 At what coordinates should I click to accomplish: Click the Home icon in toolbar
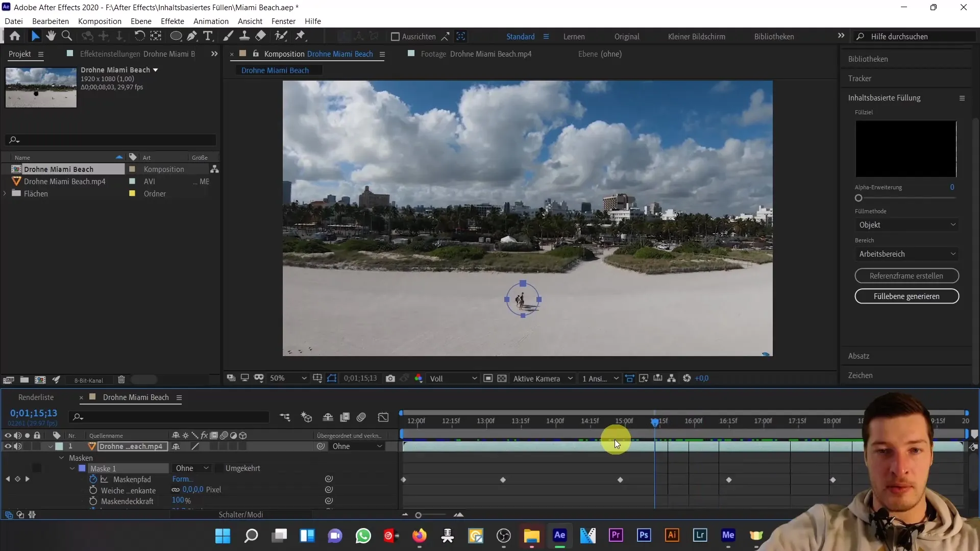pyautogui.click(x=15, y=36)
